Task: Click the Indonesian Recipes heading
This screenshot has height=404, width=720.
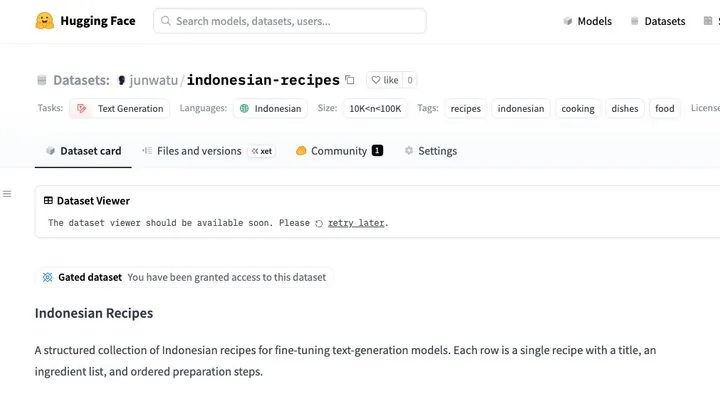Action: coord(94,313)
